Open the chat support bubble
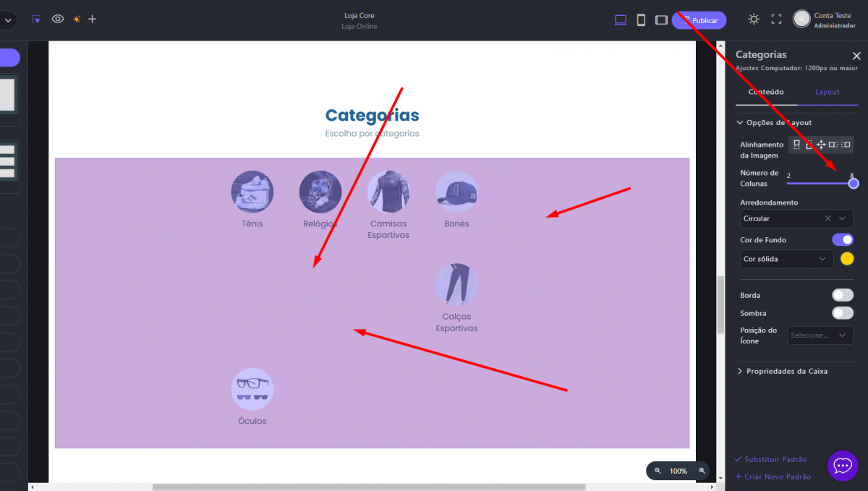The width and height of the screenshot is (868, 491). (x=842, y=466)
